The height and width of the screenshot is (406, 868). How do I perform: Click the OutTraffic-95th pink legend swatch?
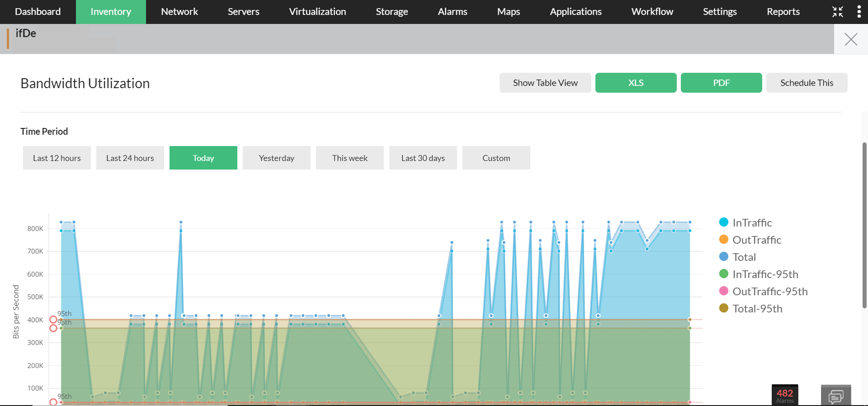(724, 291)
